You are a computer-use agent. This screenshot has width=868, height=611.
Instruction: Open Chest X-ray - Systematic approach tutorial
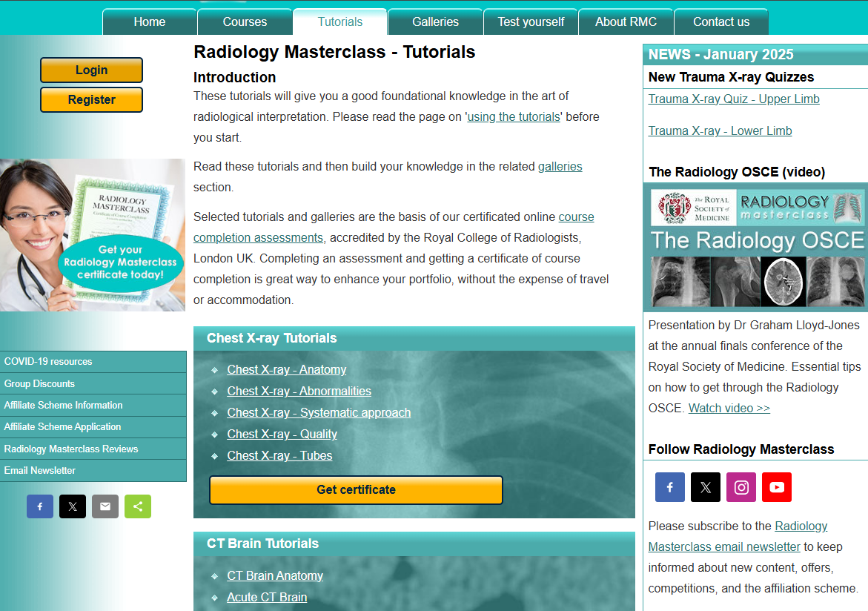pyautogui.click(x=319, y=413)
